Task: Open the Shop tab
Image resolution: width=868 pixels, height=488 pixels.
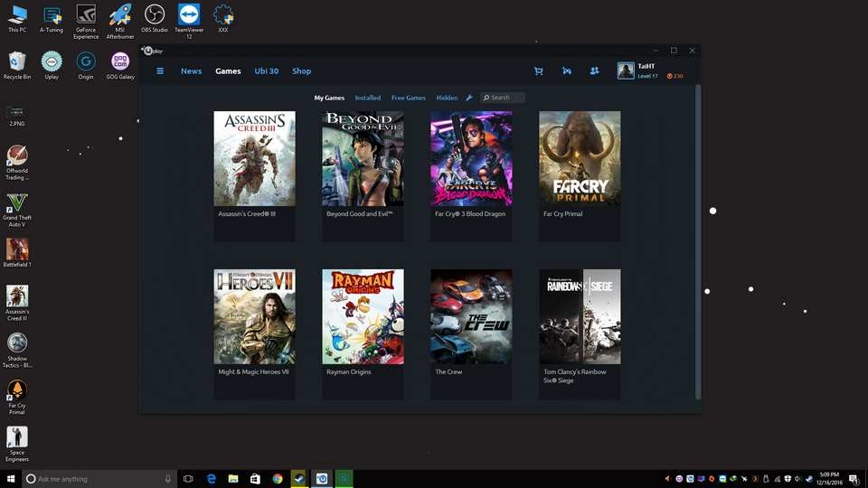Action: [302, 70]
